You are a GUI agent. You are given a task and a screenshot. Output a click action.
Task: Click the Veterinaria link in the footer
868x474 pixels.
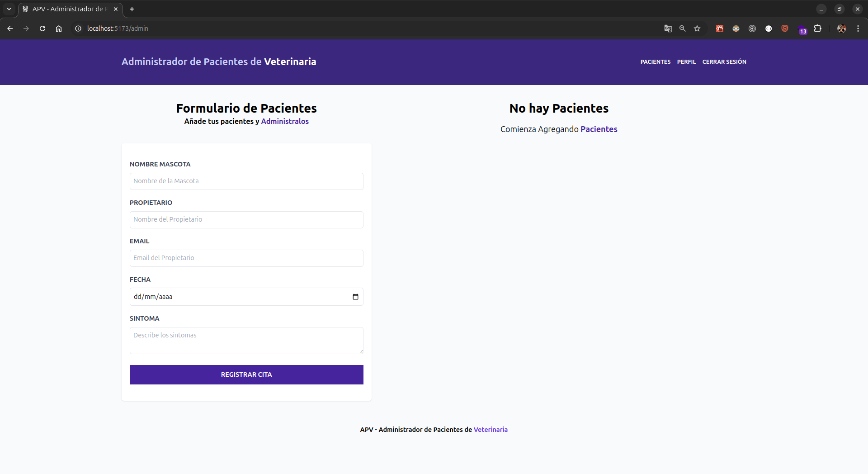coord(491,430)
